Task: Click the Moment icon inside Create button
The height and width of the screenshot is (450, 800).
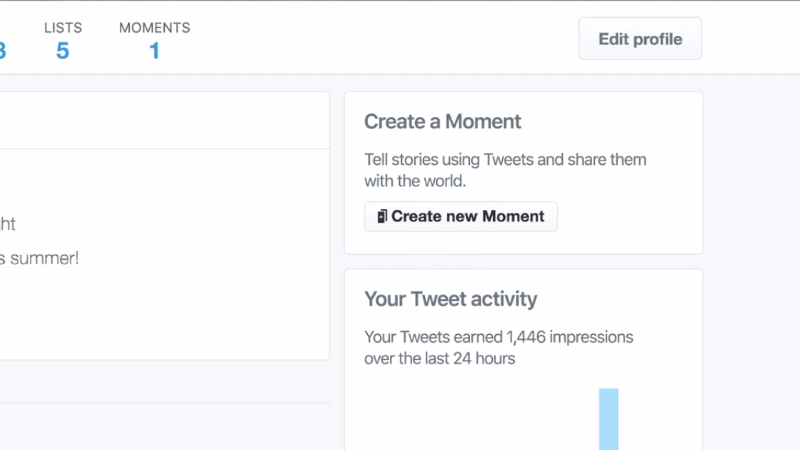Action: [x=382, y=216]
